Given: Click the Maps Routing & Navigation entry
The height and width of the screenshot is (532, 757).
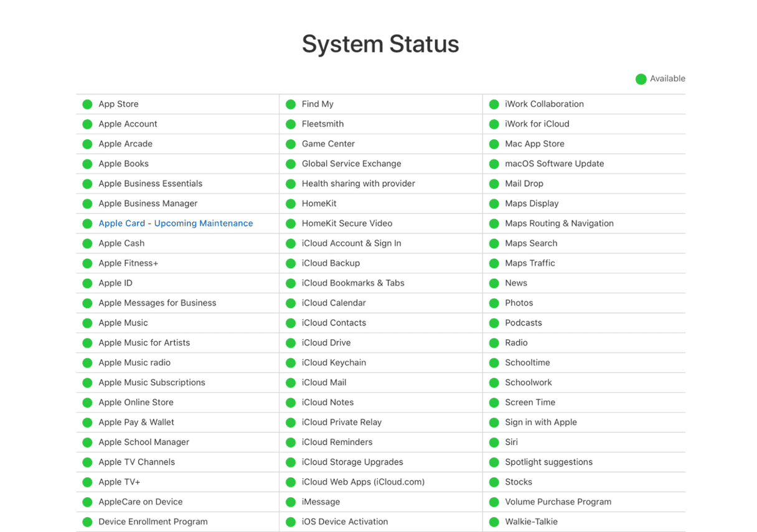Looking at the screenshot, I should (x=559, y=223).
